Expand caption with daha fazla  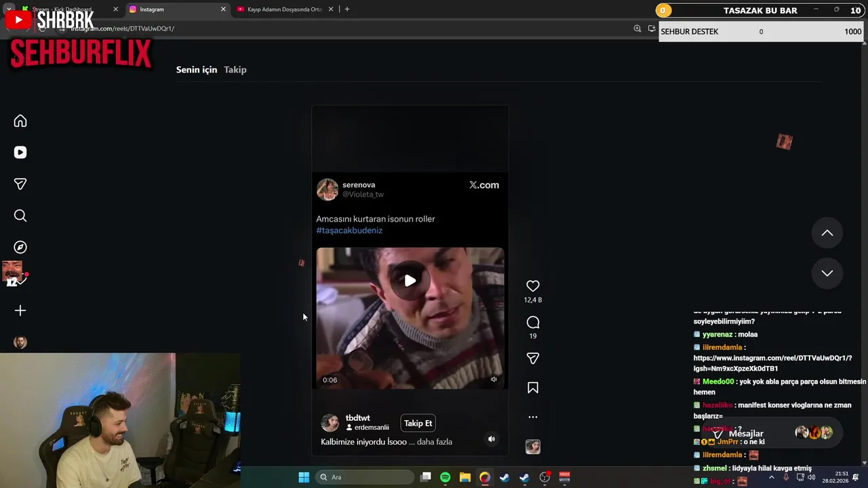435,442
